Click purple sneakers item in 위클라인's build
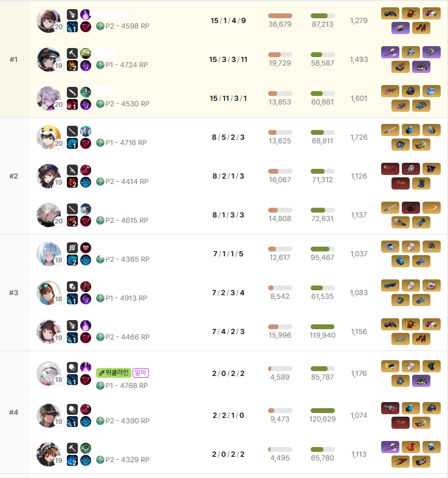Viewport: 448px width, 478px height. tap(421, 381)
